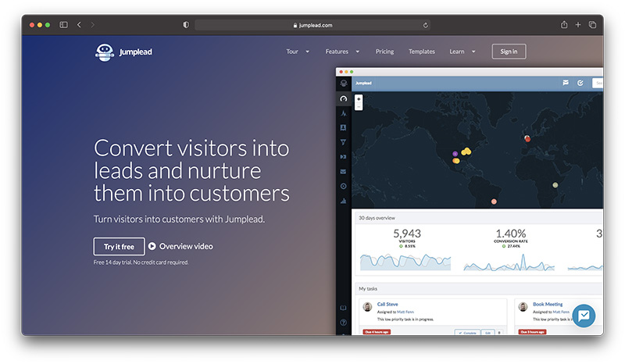Open the chat widget bubble
The width and height of the screenshot is (625, 364).
click(x=584, y=316)
